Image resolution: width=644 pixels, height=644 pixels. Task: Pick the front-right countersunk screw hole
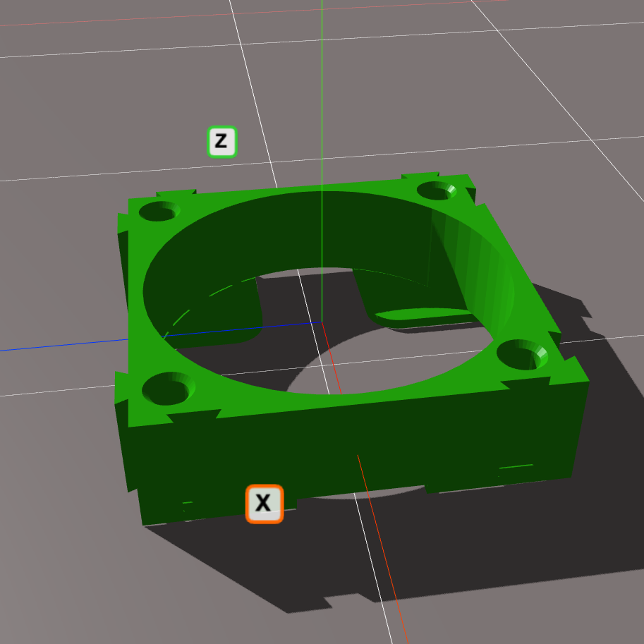(x=522, y=354)
